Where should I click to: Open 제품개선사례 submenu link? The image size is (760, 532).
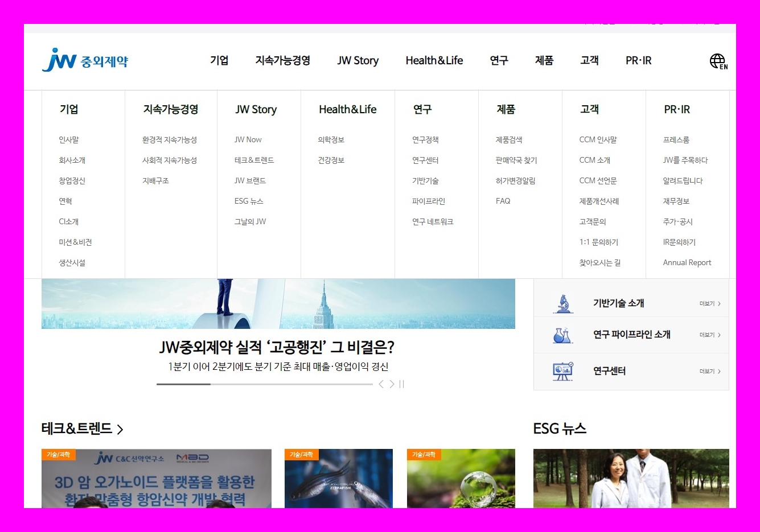coord(599,201)
